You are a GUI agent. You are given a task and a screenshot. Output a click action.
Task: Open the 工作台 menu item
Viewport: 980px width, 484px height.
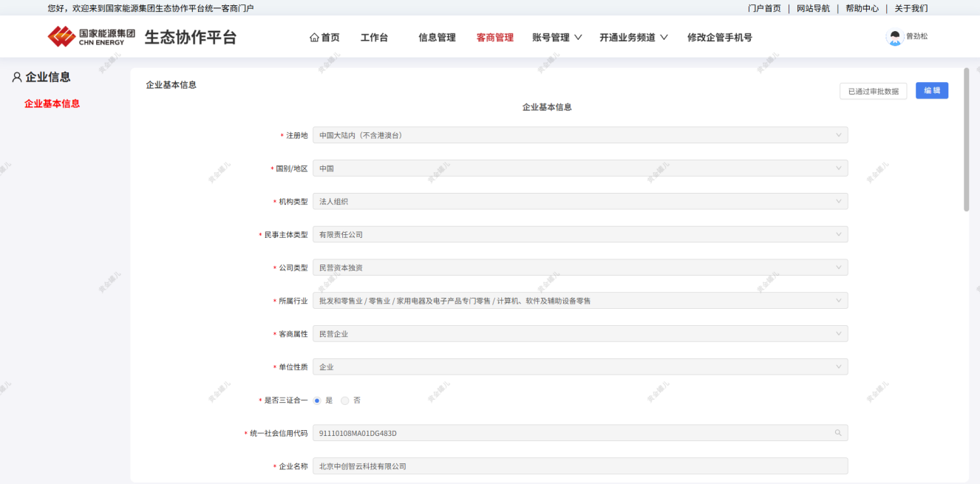tap(374, 38)
